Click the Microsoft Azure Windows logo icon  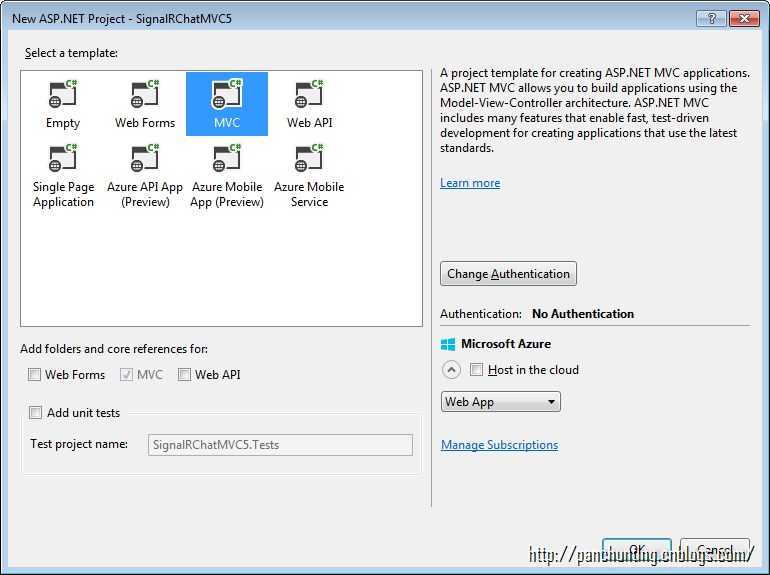pyautogui.click(x=448, y=344)
